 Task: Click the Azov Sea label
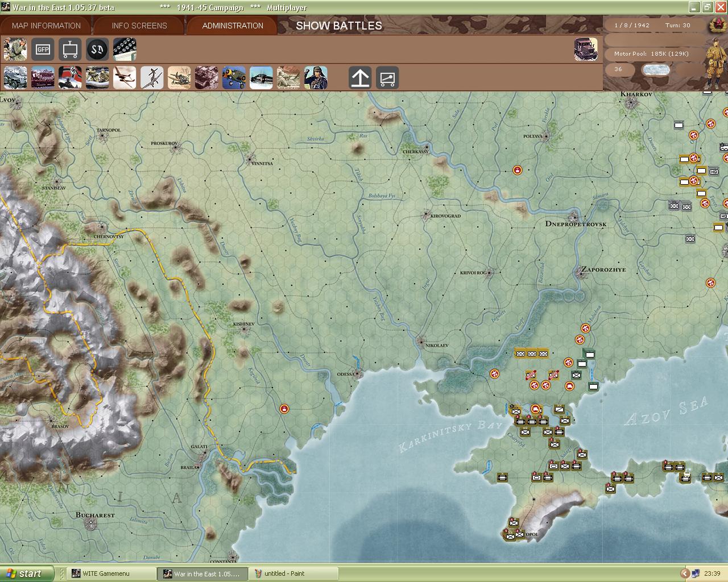click(667, 411)
